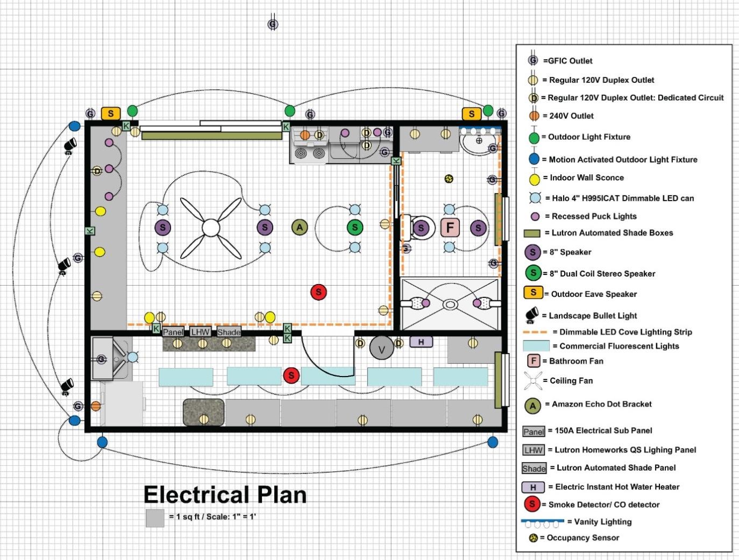Click the Shade box on the floor plan wall
This screenshot has height=560, width=739.
click(229, 332)
